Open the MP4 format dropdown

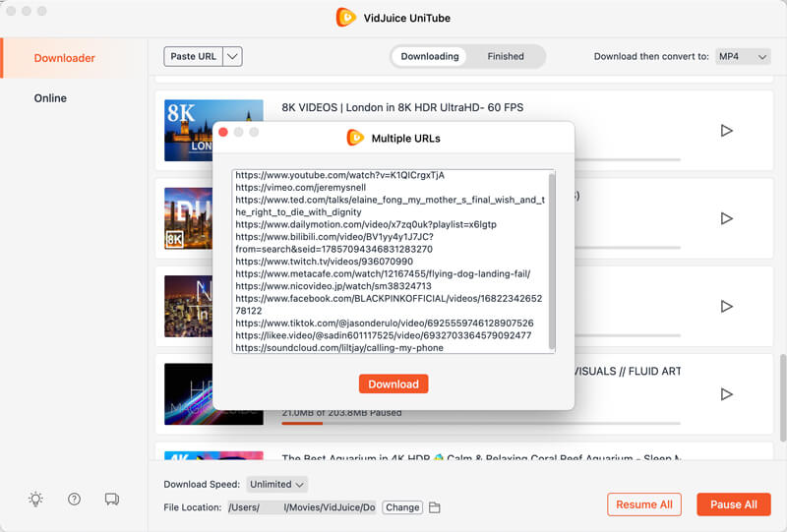[742, 57]
